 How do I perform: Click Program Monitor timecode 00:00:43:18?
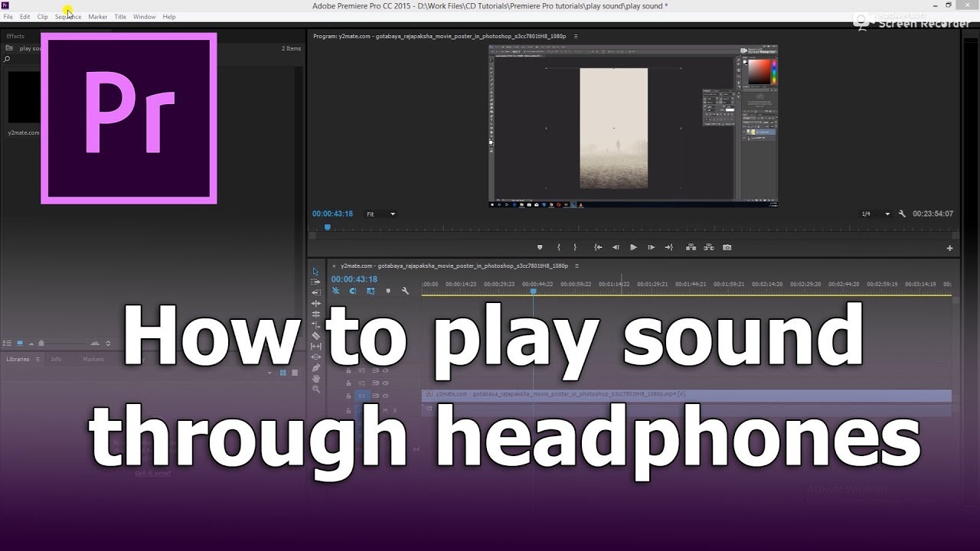pyautogui.click(x=332, y=214)
